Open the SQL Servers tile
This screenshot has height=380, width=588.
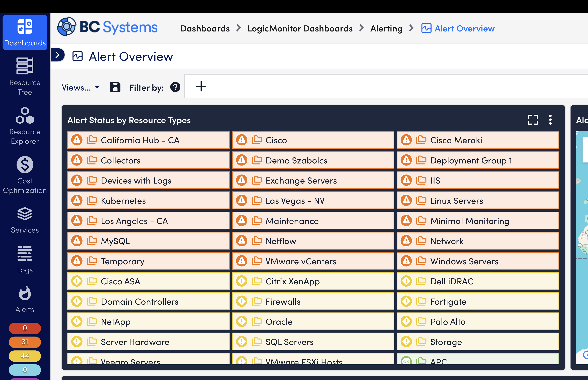click(x=313, y=342)
